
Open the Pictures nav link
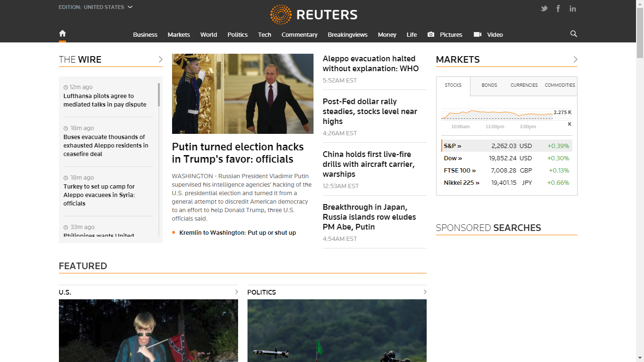tap(451, 34)
